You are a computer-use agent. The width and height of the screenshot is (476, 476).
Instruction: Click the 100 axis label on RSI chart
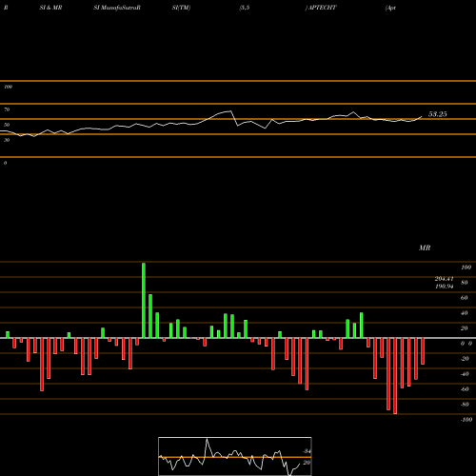click(8, 87)
